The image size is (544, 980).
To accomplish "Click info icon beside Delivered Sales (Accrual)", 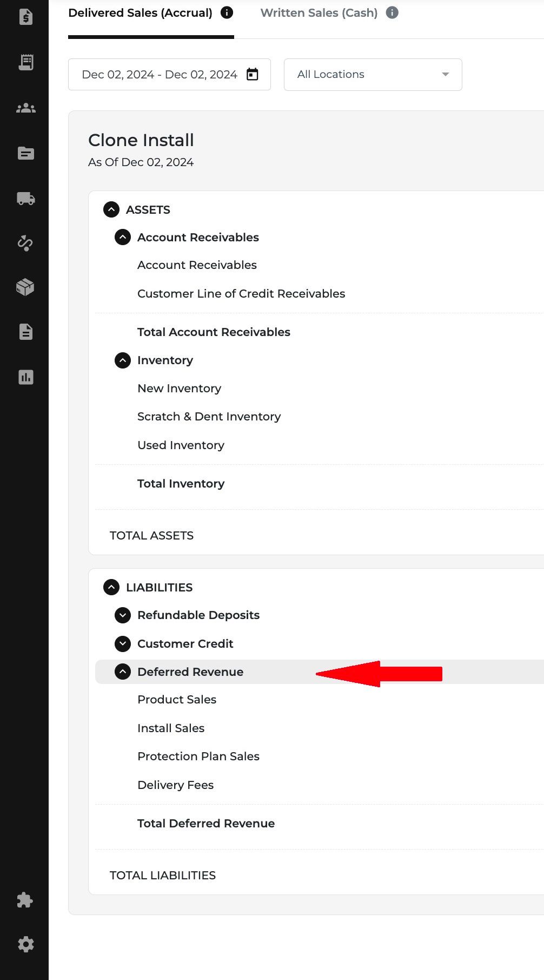I will tap(227, 12).
